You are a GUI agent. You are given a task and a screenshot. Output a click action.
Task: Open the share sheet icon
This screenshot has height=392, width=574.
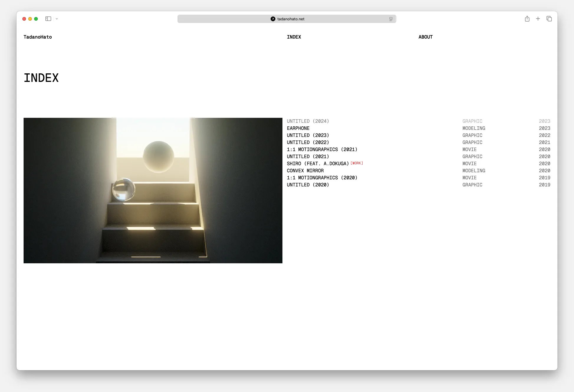pos(527,19)
